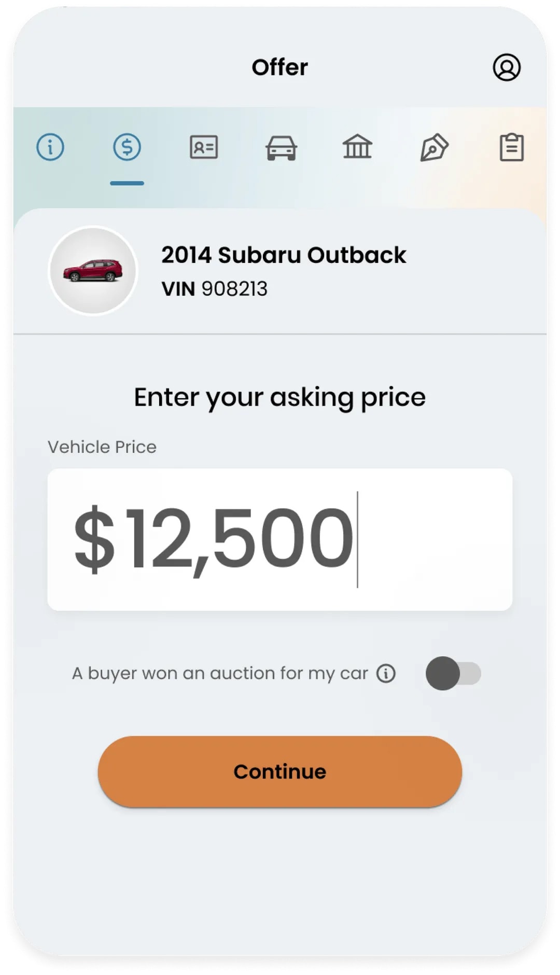Click the Vehicle Price label

pyautogui.click(x=102, y=447)
